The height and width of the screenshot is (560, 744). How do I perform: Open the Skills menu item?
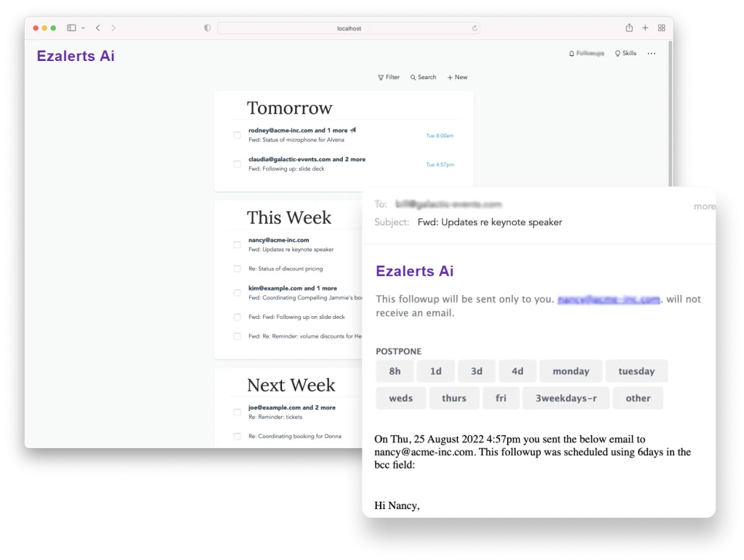[x=626, y=53]
